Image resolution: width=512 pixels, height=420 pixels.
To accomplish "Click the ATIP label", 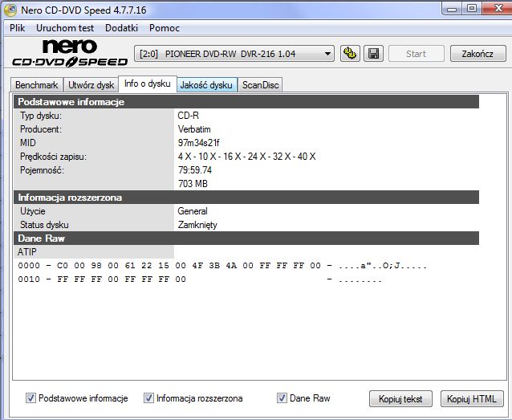I will pos(27,252).
